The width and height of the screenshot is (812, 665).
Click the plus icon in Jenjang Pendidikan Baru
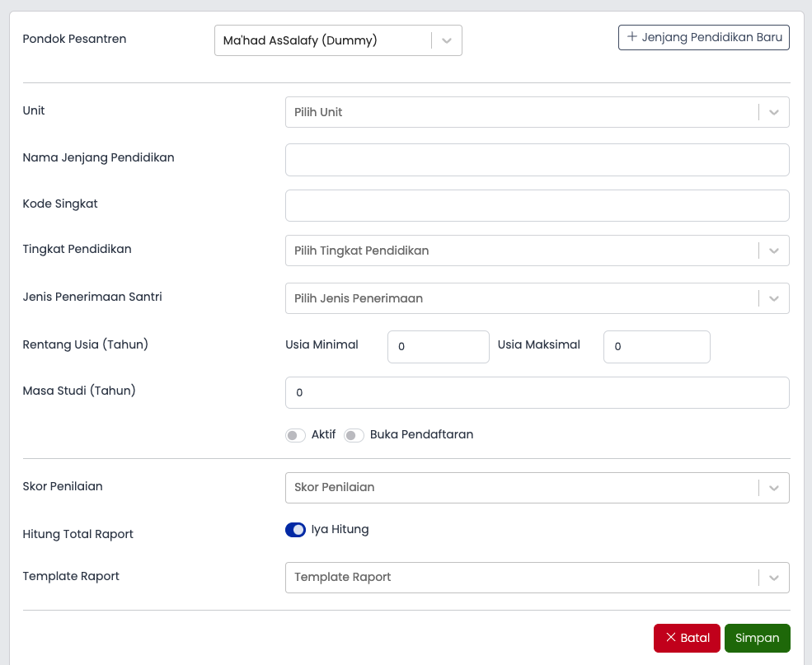coord(631,37)
